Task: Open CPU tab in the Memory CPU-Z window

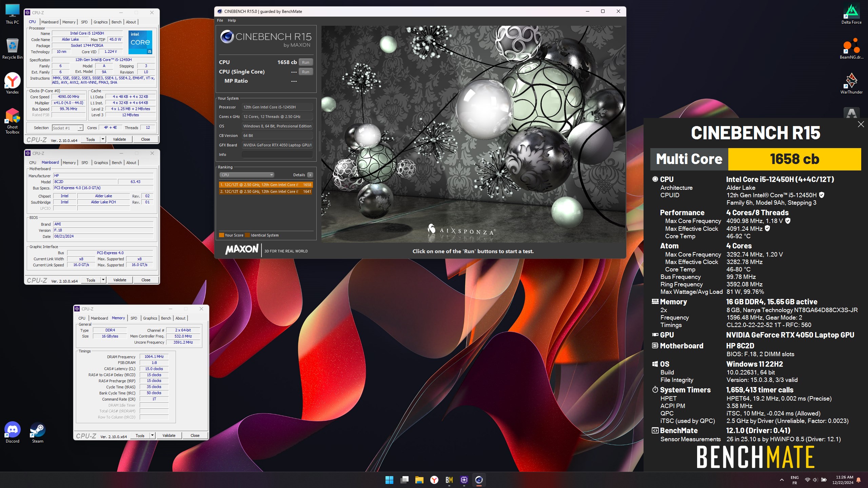Action: (x=82, y=318)
